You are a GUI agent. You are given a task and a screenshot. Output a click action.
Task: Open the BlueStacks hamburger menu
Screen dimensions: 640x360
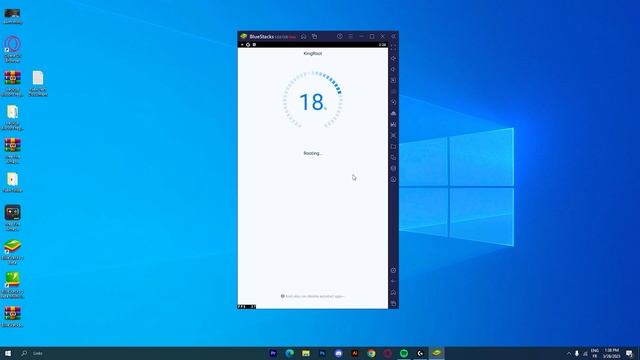coord(350,36)
